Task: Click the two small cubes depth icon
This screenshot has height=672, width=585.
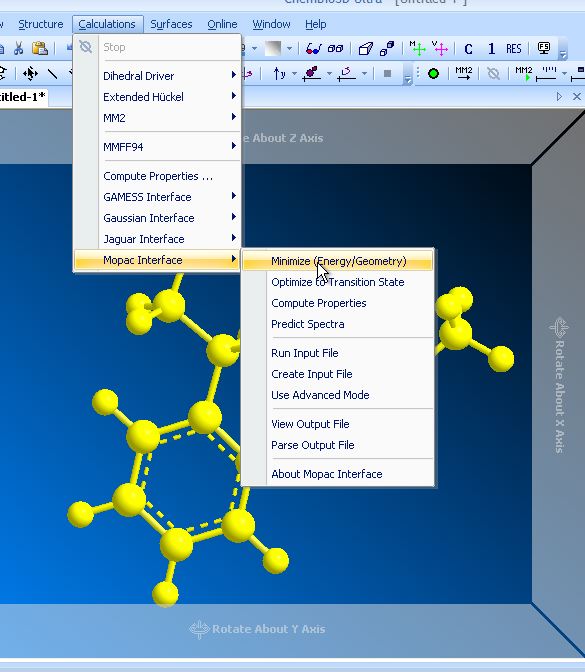Action: pos(387,49)
